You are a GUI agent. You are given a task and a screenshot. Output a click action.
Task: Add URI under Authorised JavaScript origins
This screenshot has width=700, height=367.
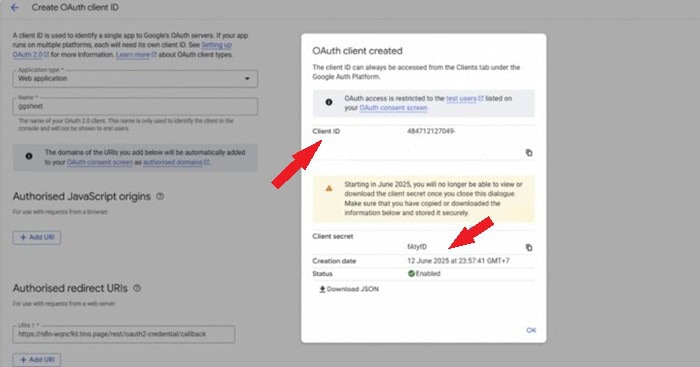[x=37, y=237]
